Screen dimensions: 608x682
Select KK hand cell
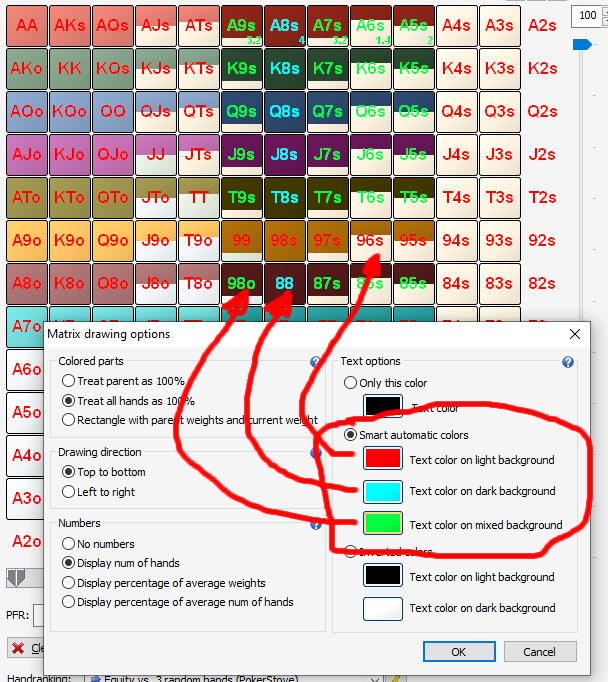[70, 69]
